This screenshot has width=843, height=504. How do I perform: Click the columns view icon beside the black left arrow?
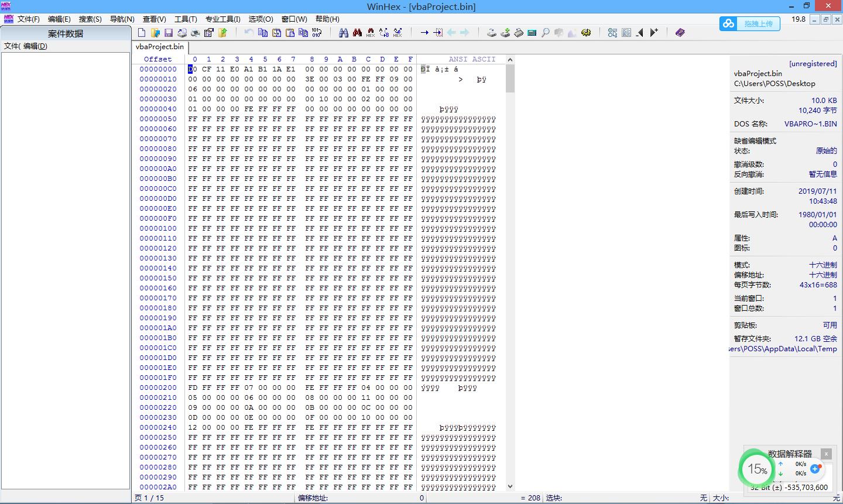[x=626, y=33]
